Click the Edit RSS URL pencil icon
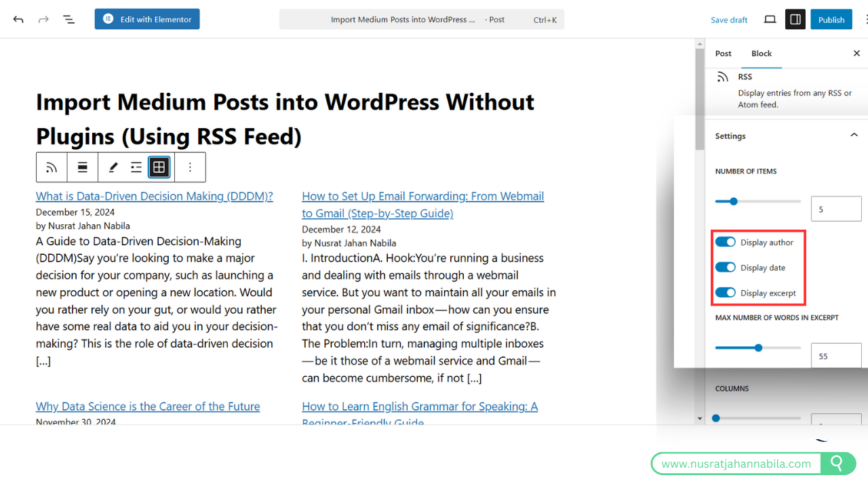 pos(113,167)
